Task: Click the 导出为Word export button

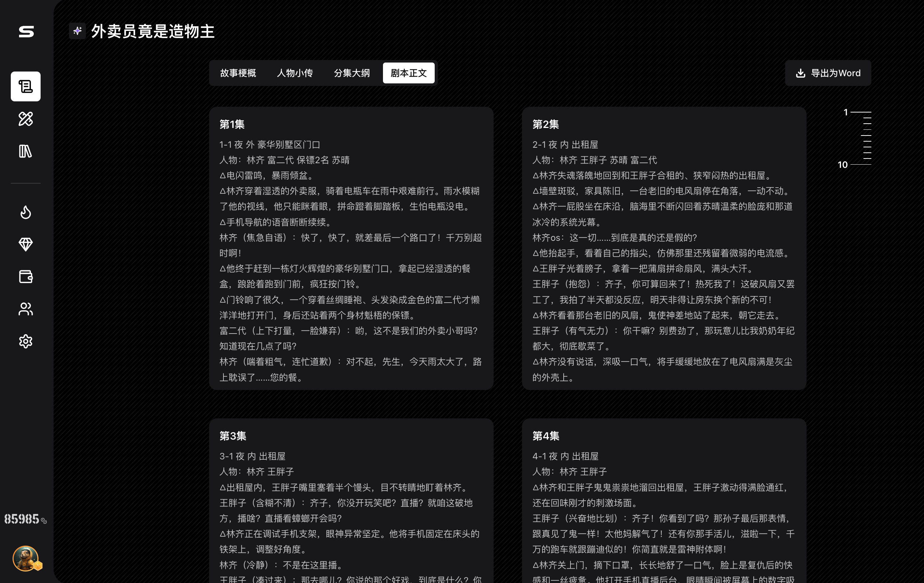Action: (x=828, y=73)
